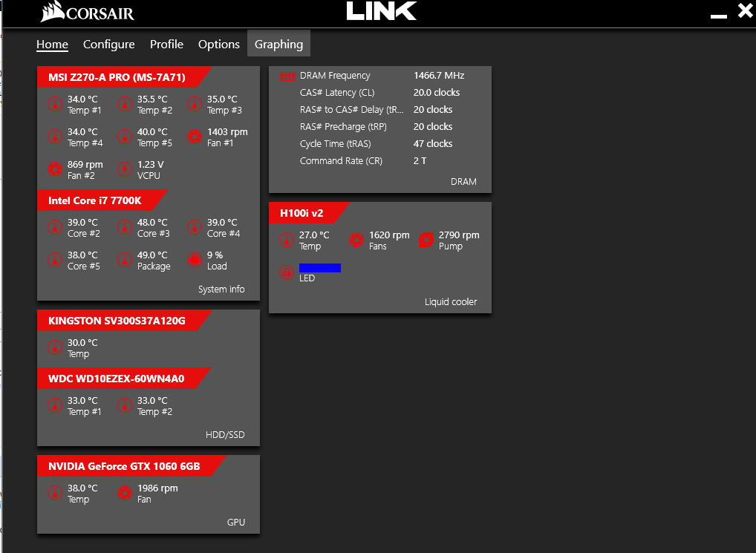Click the 1986 rpm GPU fan reading
Viewport: 756px width, 553px height.
point(157,488)
